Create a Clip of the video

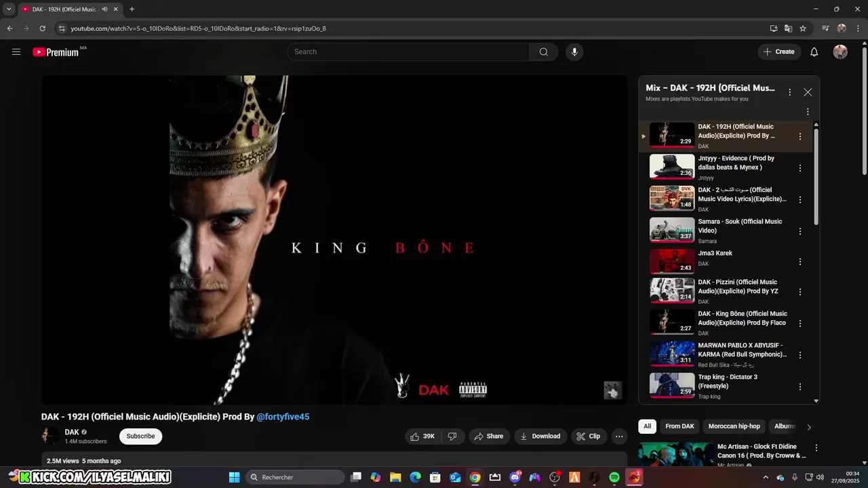pyautogui.click(x=589, y=436)
